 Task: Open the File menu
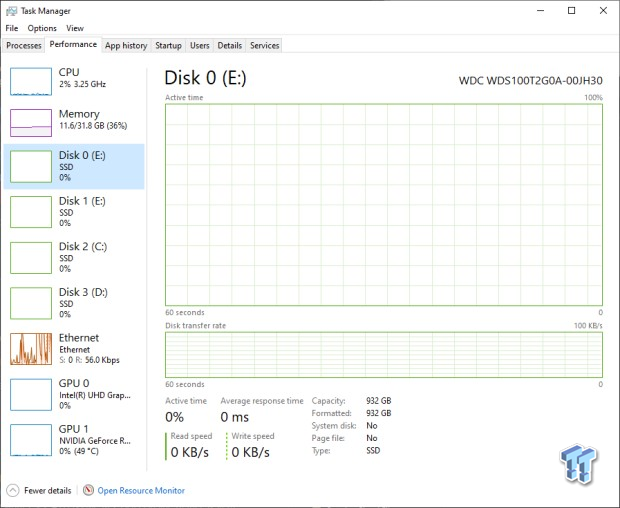pos(12,28)
